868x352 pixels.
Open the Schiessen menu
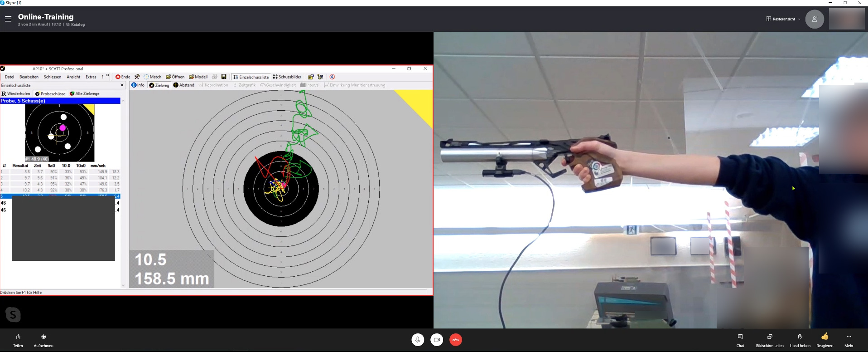[53, 77]
